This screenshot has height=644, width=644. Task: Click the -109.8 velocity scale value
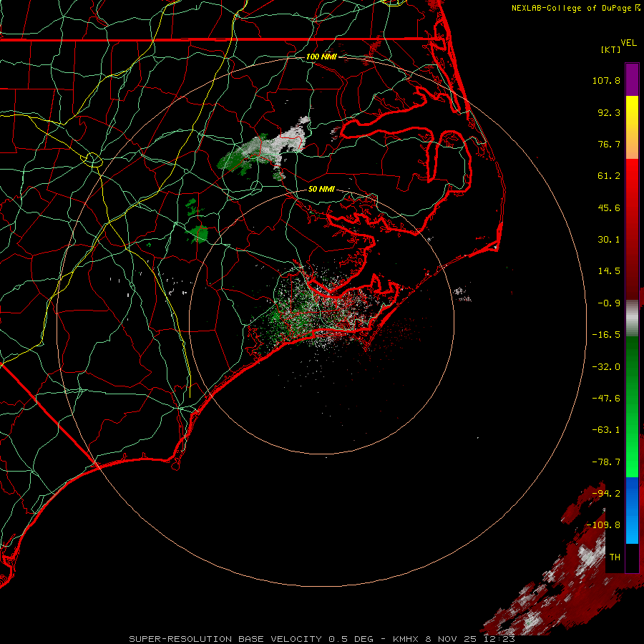pos(604,525)
